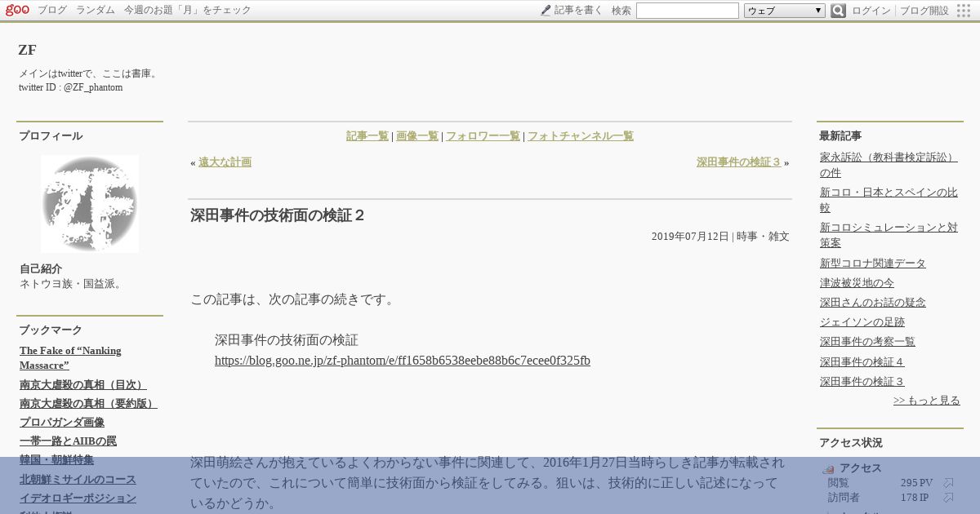
Task: Open recent post 深田事件の考察一覧
Action: pyautogui.click(x=867, y=342)
